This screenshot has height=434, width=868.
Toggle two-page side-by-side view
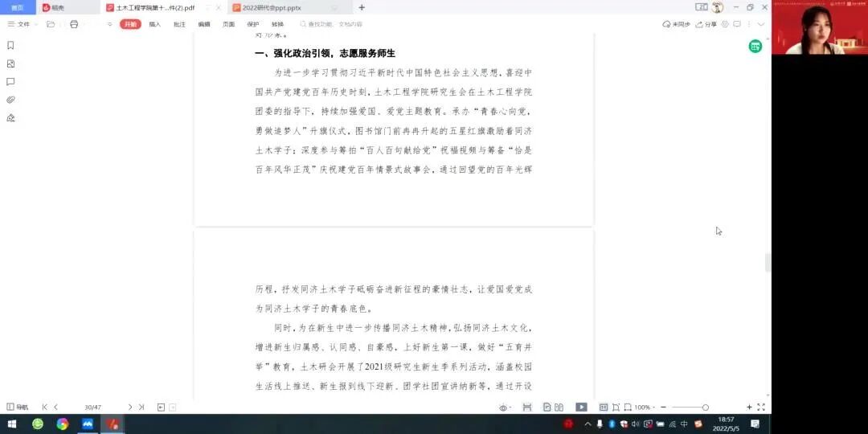(x=559, y=407)
